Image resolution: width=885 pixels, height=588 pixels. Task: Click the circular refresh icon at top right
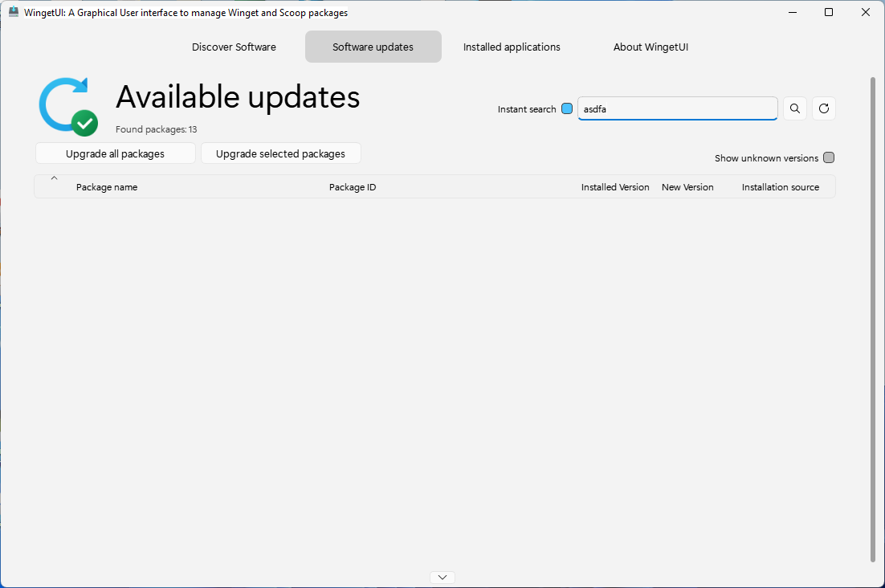click(823, 108)
